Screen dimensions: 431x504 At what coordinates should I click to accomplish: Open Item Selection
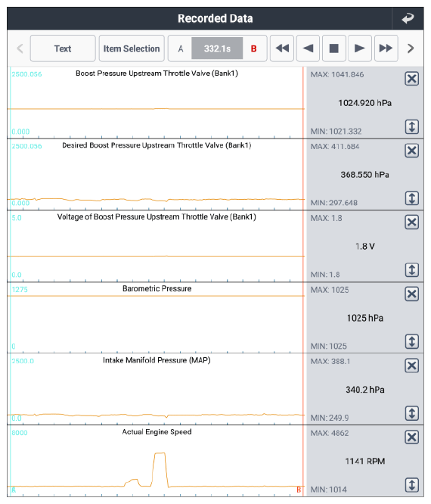point(132,48)
